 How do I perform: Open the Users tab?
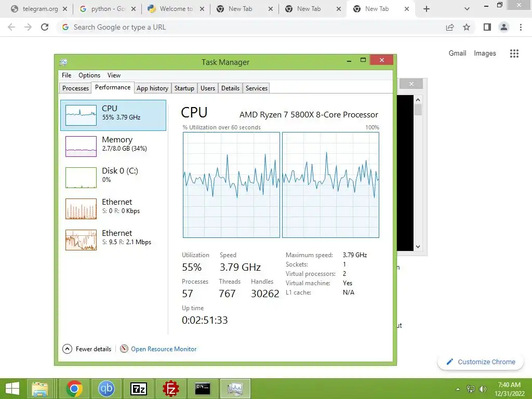tap(208, 88)
